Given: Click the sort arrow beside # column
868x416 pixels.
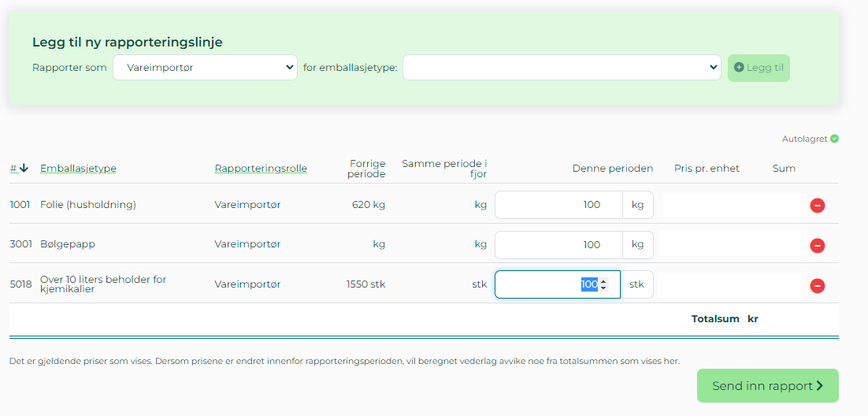Looking at the screenshot, I should click(24, 168).
